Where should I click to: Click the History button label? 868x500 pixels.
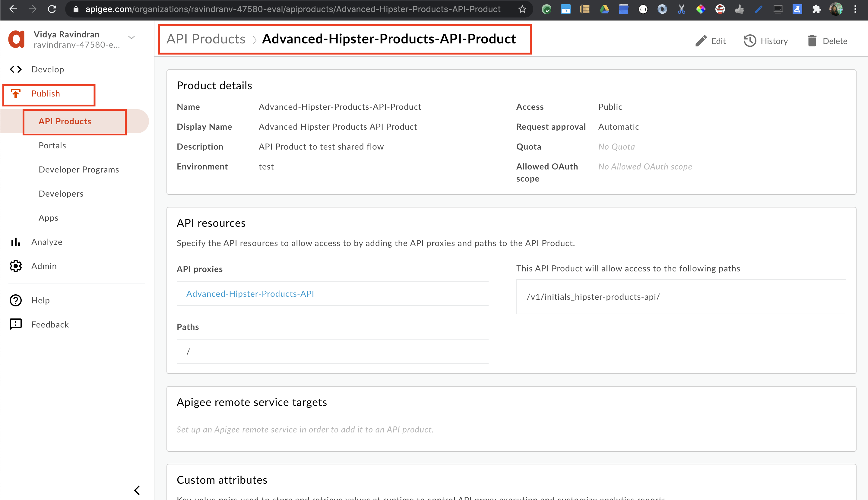click(x=774, y=41)
